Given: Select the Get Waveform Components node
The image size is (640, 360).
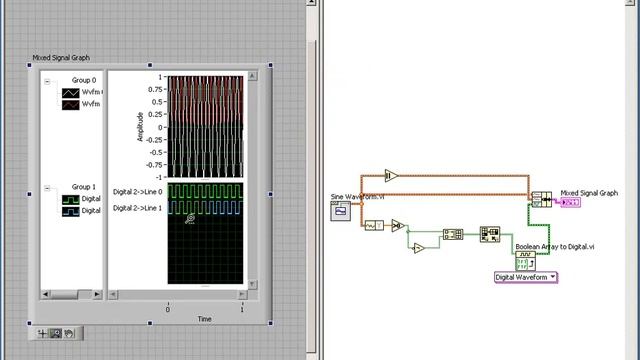Looking at the screenshot, I should 374,225.
